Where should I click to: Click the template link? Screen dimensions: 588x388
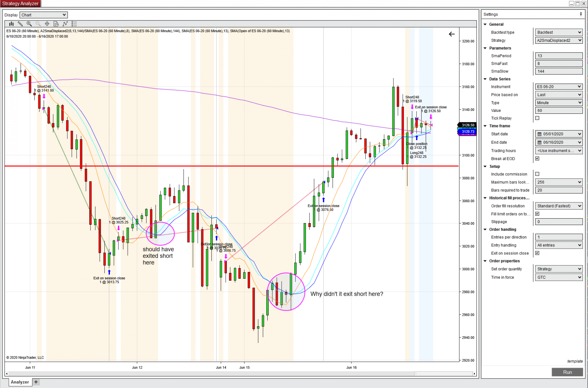[x=575, y=361]
